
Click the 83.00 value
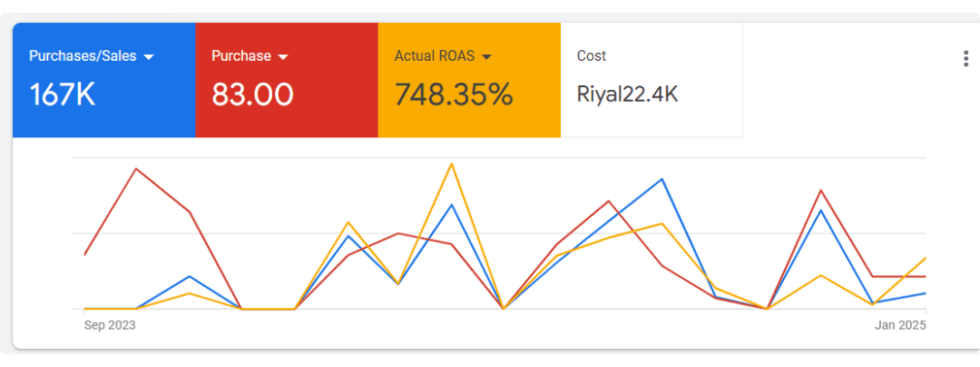(x=252, y=94)
